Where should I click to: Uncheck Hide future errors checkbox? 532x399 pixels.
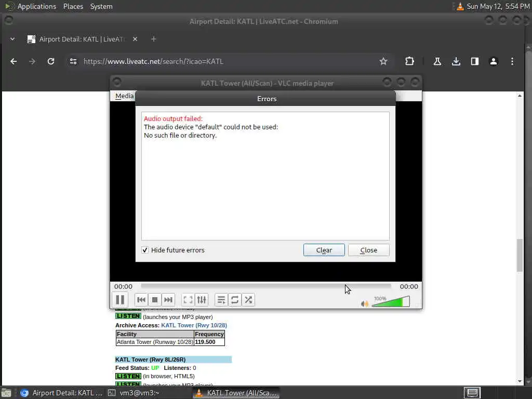145,250
